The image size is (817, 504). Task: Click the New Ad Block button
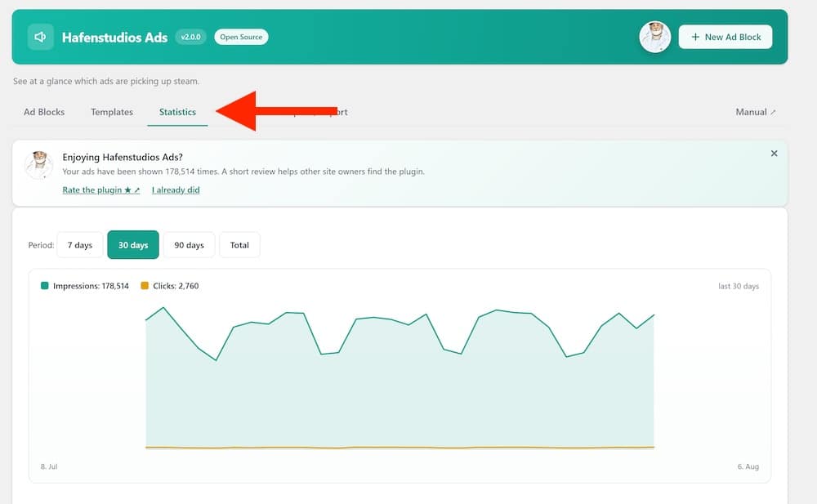click(725, 37)
